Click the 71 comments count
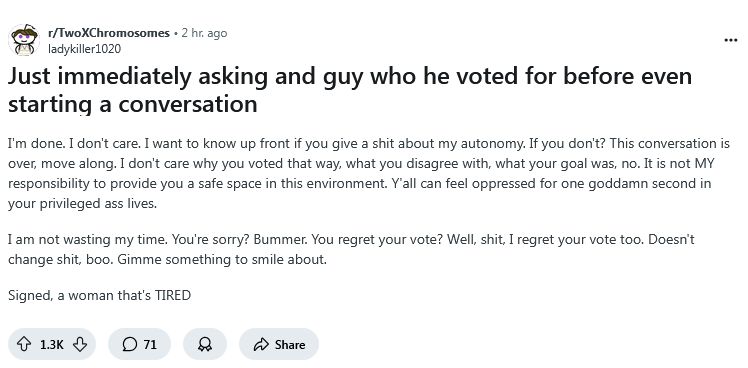The width and height of the screenshot is (748, 368). [150, 345]
